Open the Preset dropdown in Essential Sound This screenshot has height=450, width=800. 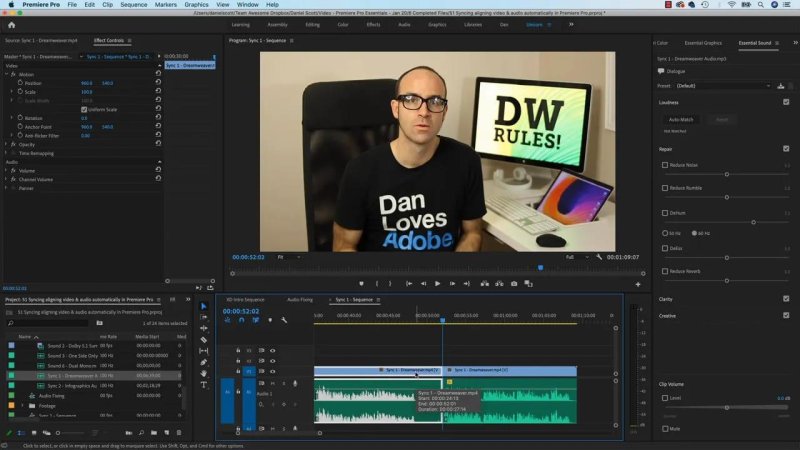[x=723, y=86]
